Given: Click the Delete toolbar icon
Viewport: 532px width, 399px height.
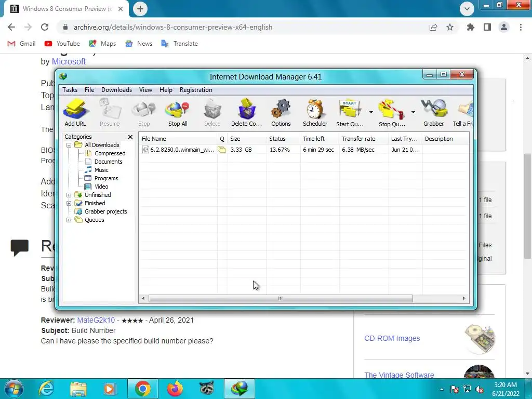Looking at the screenshot, I should point(212,112).
